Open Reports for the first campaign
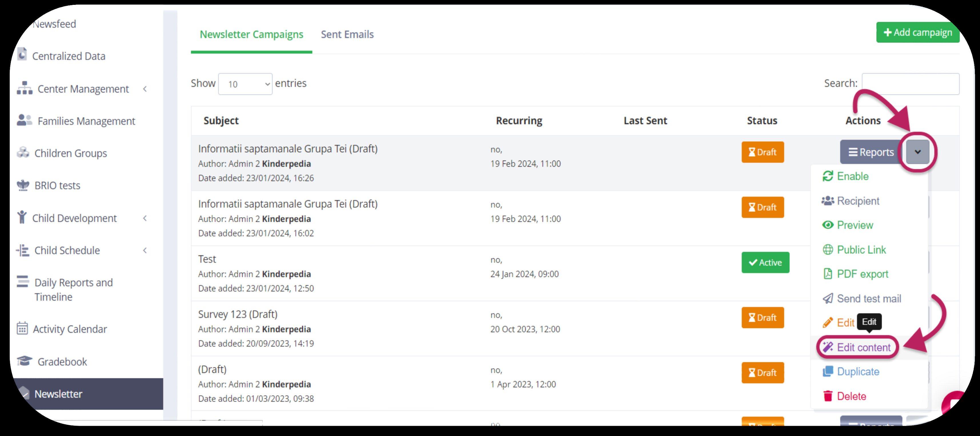This screenshot has width=980, height=436. pos(871,152)
